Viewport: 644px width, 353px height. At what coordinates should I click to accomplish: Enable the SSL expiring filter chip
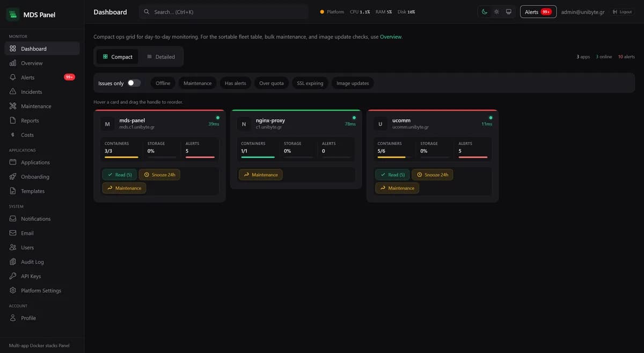[310, 83]
